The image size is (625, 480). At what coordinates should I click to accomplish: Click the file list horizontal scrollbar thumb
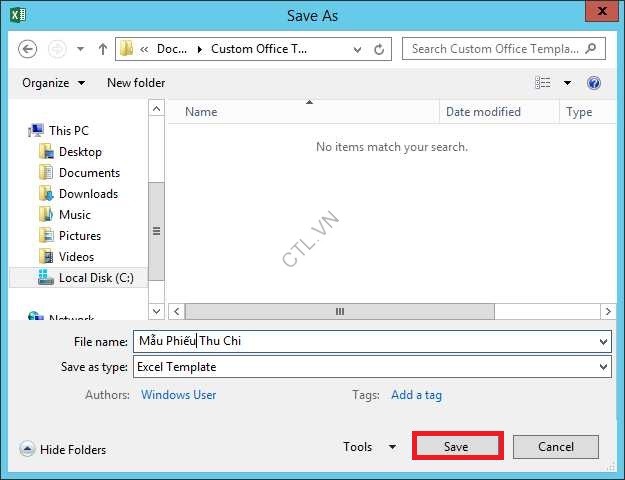coord(340,311)
